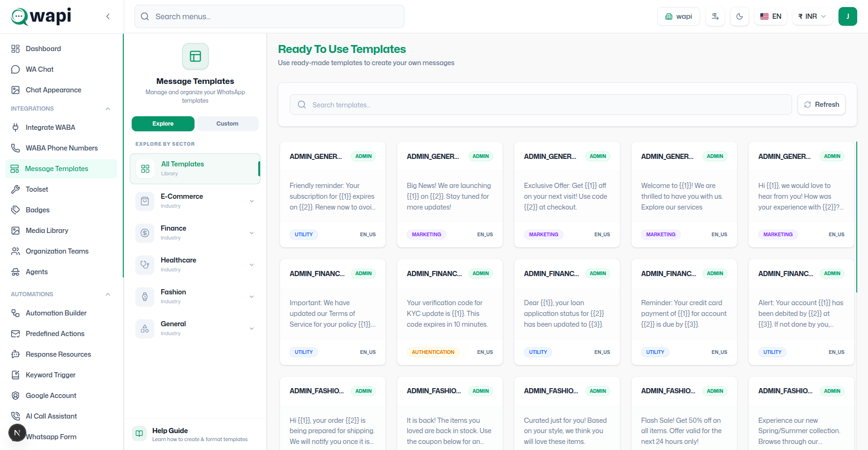Collapse the Automations section
The height and width of the screenshot is (450, 868).
(x=108, y=294)
